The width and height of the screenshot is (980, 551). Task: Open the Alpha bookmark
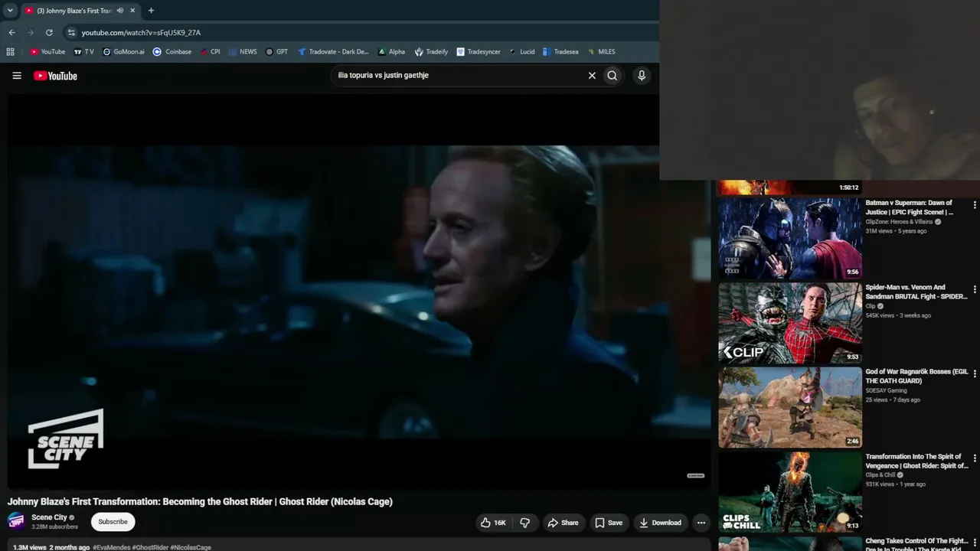click(391, 52)
